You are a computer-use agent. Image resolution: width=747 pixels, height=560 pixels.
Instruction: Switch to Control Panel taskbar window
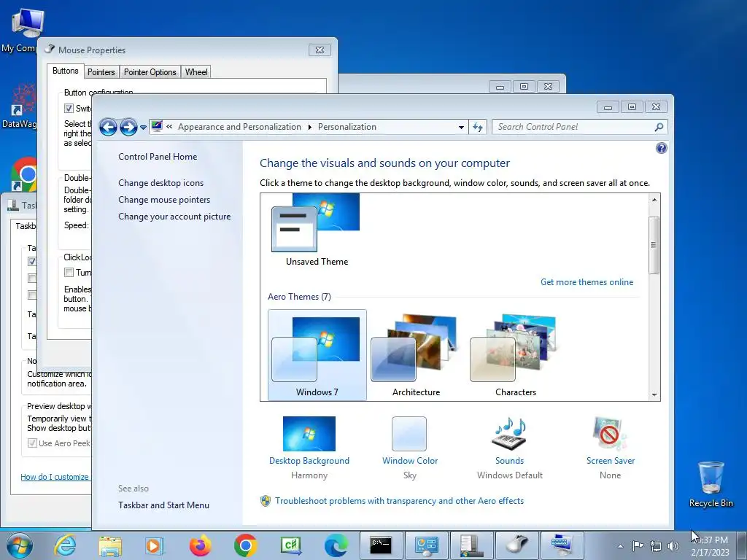426,545
